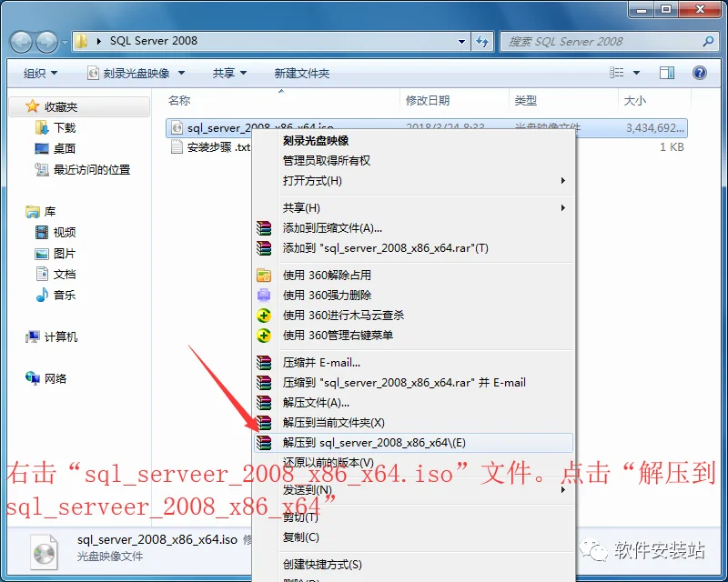Screen dimensions: 728x582
Task: Open the address bar history dropdown arrow
Action: 461,41
